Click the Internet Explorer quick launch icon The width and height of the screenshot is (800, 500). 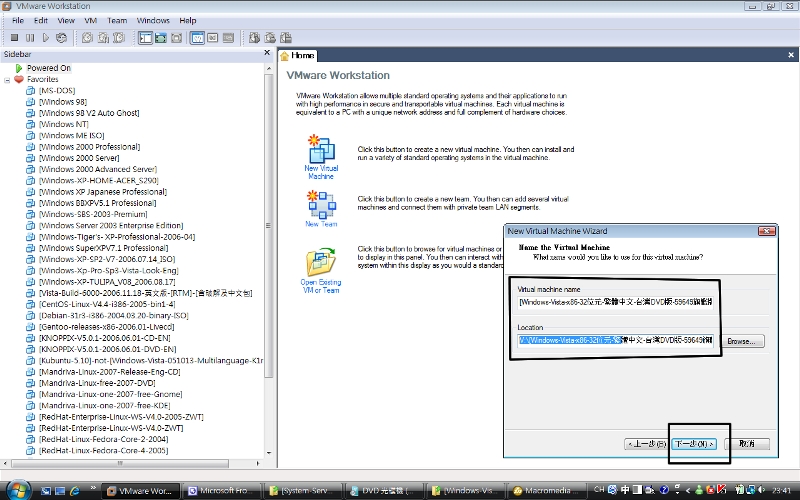(x=75, y=491)
